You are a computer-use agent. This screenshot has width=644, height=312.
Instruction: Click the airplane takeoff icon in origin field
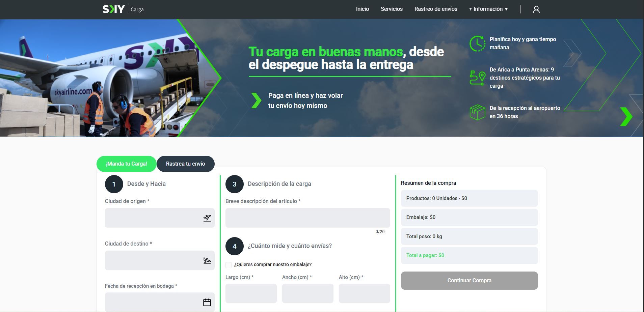(207, 218)
